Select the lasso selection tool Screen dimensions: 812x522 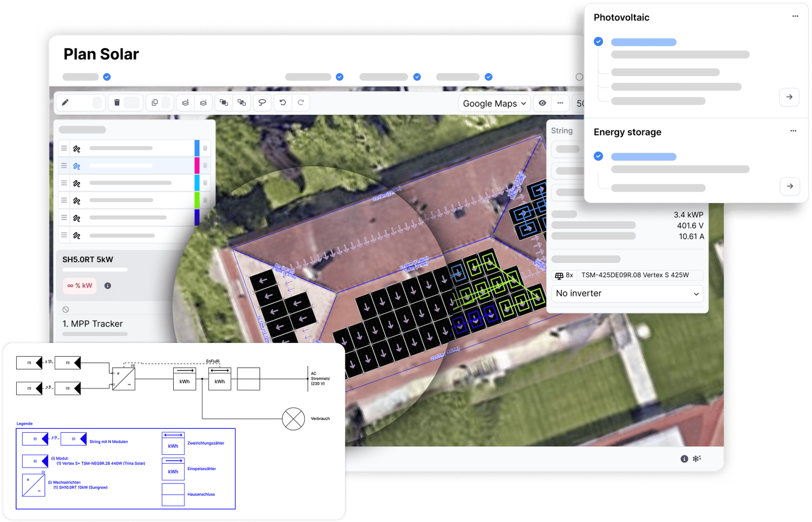click(263, 102)
